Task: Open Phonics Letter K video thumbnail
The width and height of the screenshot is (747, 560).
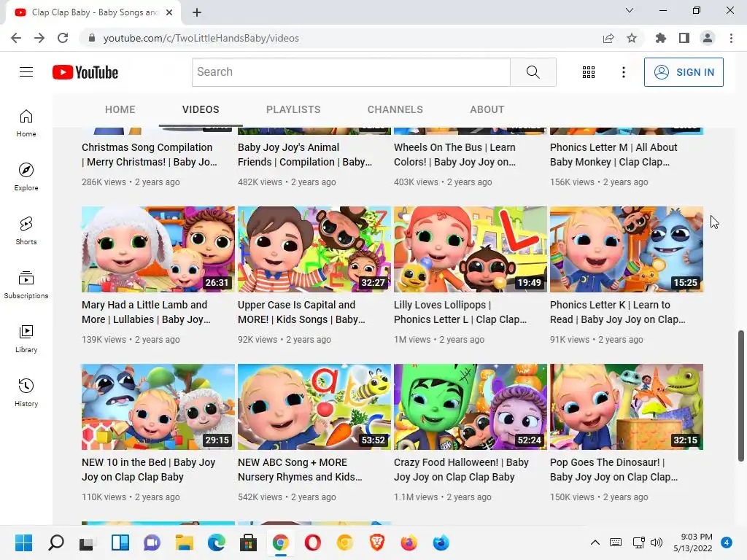Action: [627, 249]
